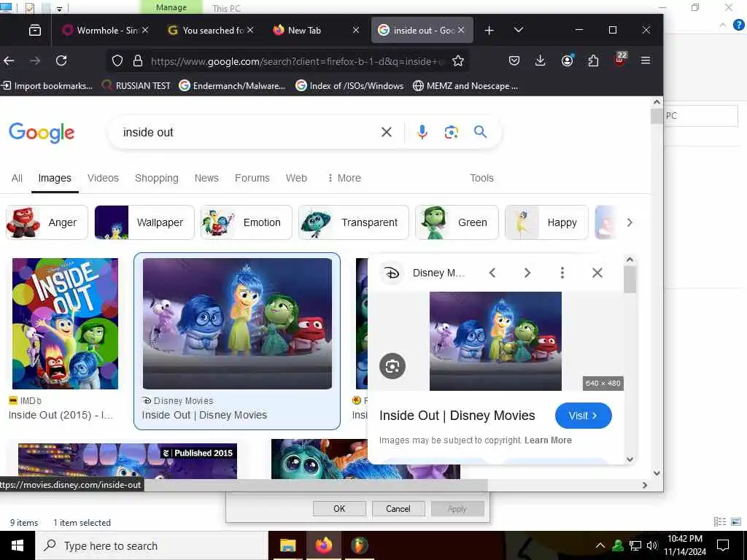Start Google voice search with microphone
Image resolution: width=747 pixels, height=560 pixels.
pyautogui.click(x=422, y=132)
